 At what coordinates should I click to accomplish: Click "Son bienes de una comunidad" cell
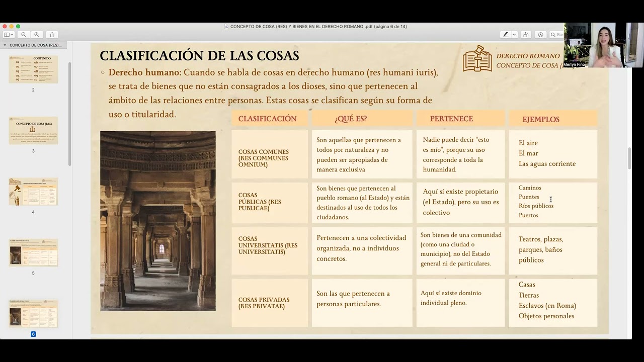coord(460,251)
